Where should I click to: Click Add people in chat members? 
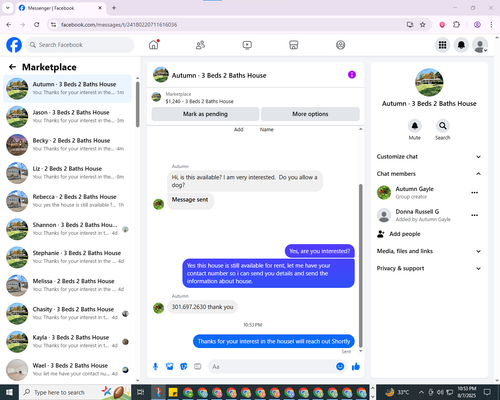(x=399, y=234)
